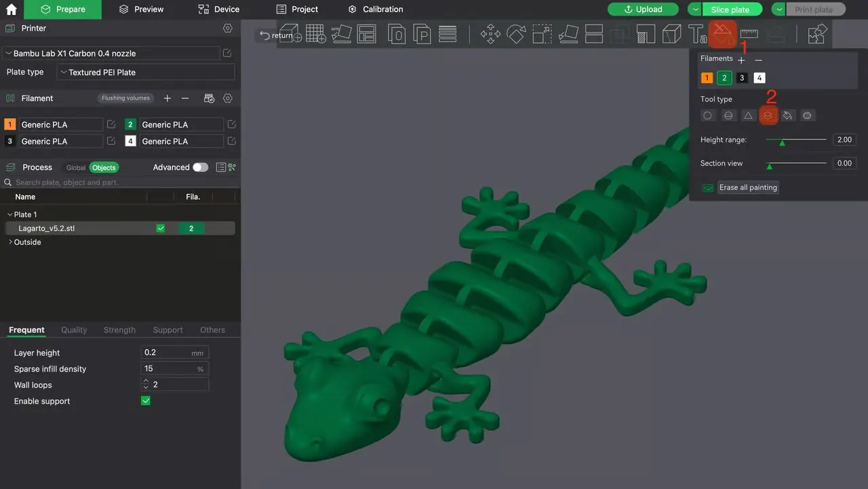Switch Process to Global
This screenshot has height=489, width=868.
pyautogui.click(x=76, y=168)
